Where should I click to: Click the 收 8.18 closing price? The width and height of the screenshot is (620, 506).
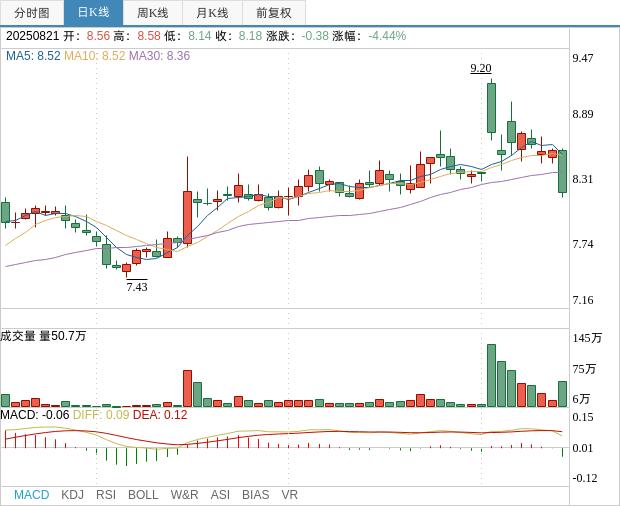click(239, 36)
